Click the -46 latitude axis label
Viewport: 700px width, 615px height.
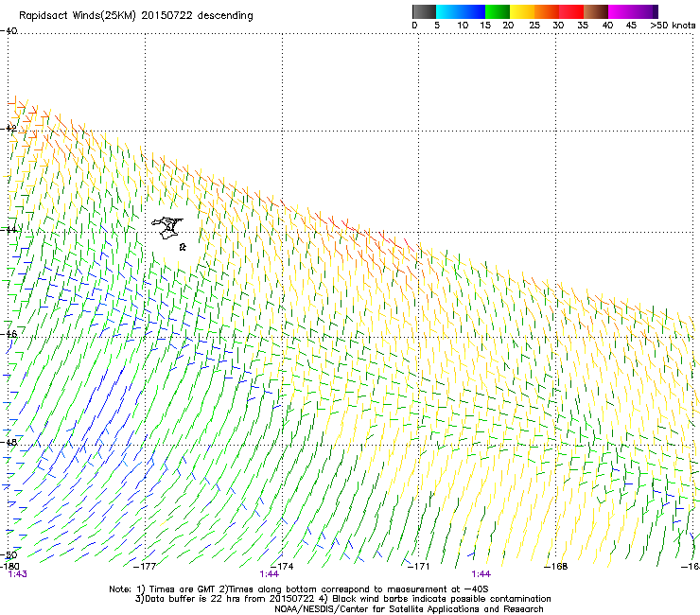tap(9, 334)
